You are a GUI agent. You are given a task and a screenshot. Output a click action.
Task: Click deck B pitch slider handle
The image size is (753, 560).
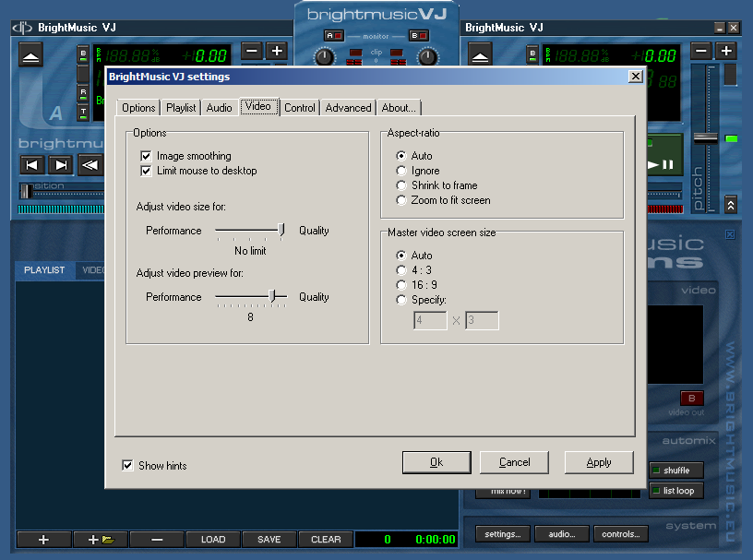(705, 137)
